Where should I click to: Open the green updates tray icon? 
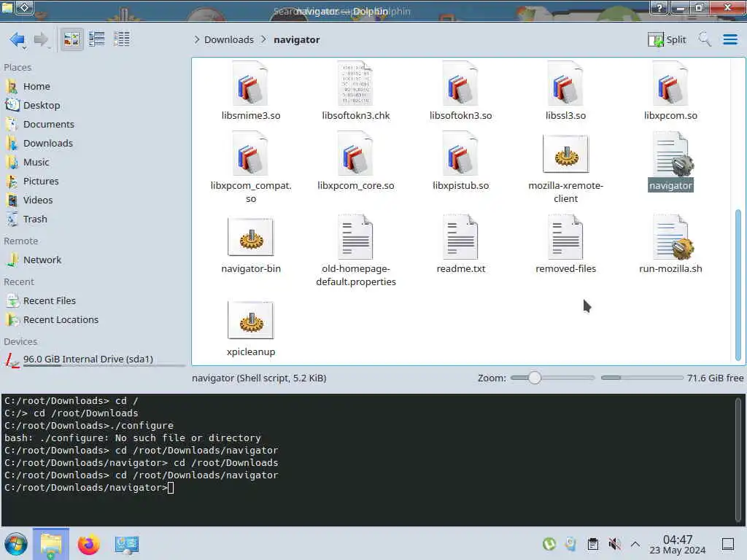[x=549, y=544]
